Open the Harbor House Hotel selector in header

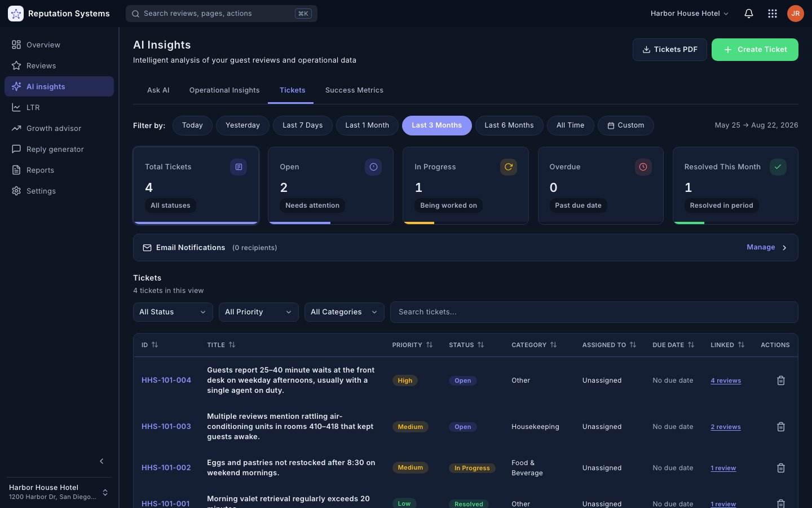pos(690,14)
